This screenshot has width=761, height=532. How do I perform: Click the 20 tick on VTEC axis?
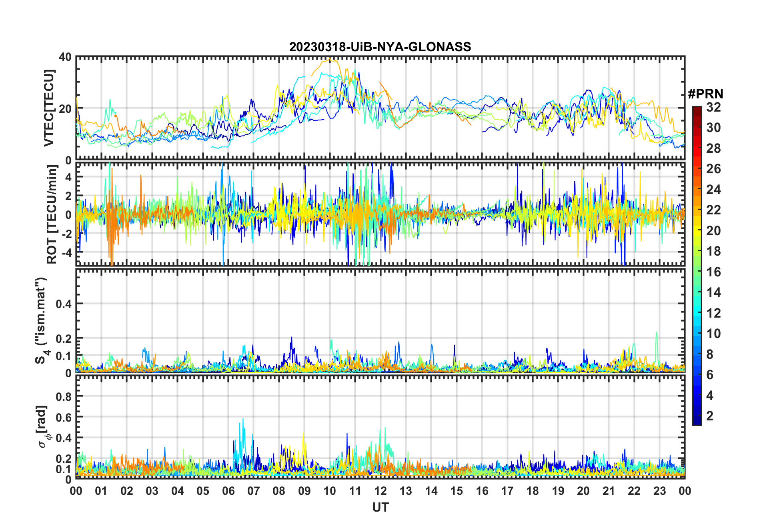65,108
